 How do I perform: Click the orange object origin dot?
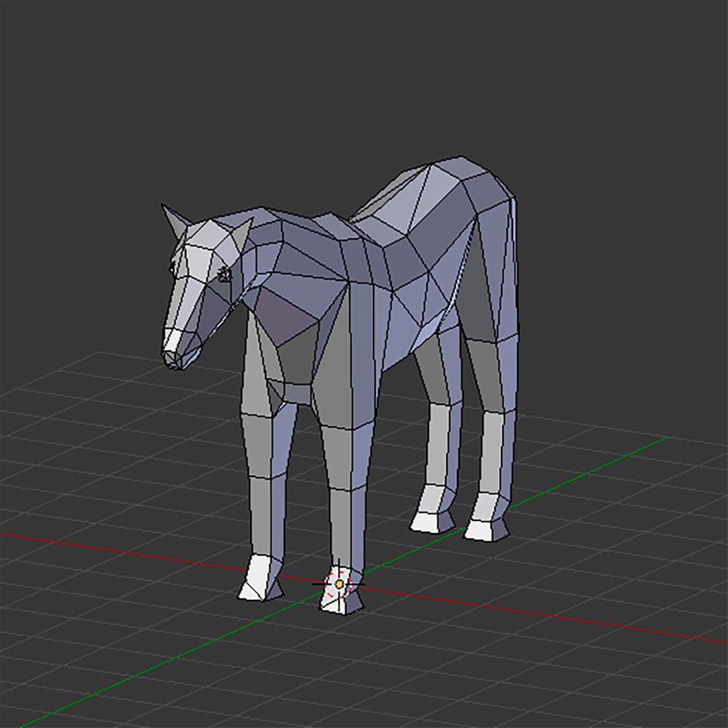pyautogui.click(x=339, y=584)
